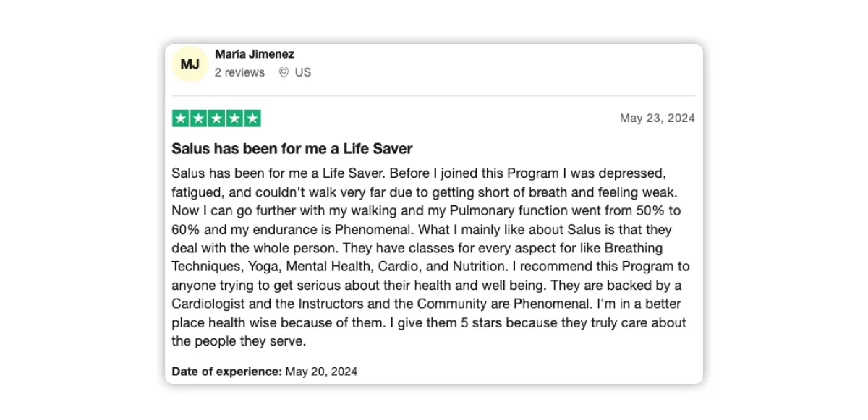This screenshot has width=868, height=420.
Task: Click the MJ avatar circle
Action: [190, 64]
